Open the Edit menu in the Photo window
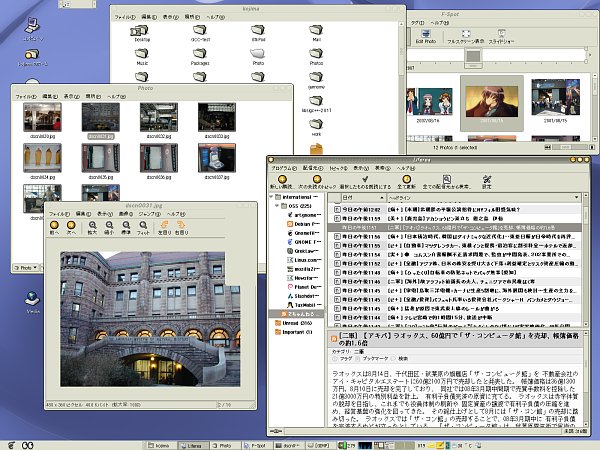The height and width of the screenshot is (450, 600). pyautogui.click(x=50, y=96)
